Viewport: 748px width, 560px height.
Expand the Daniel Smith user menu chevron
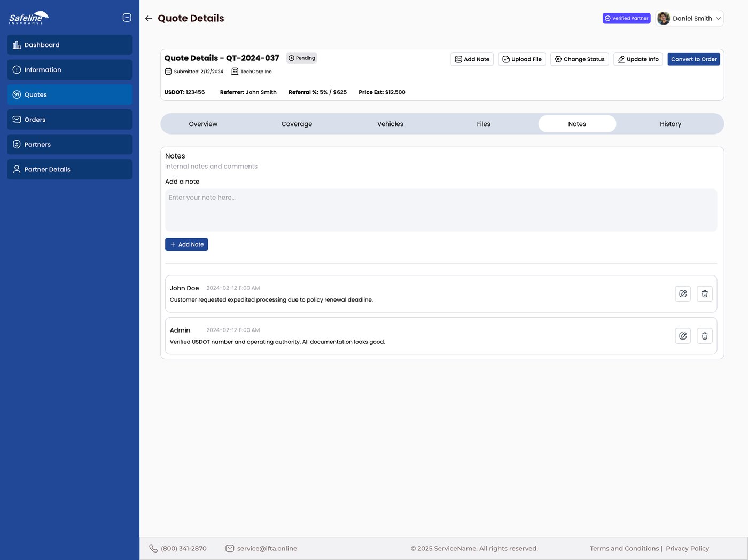[x=719, y=18]
